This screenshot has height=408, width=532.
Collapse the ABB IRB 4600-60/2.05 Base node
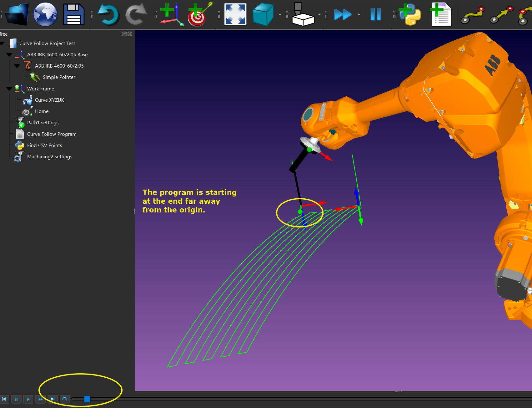pyautogui.click(x=9, y=55)
